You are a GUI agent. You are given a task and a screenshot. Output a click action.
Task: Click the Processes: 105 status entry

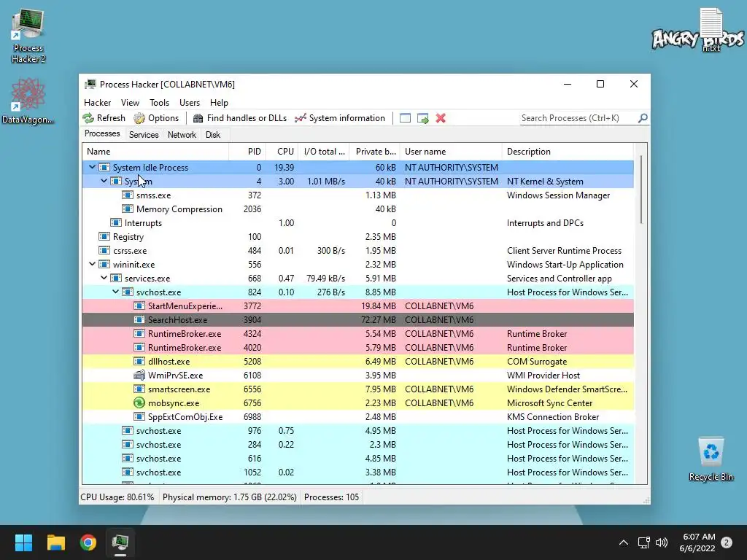332,497
